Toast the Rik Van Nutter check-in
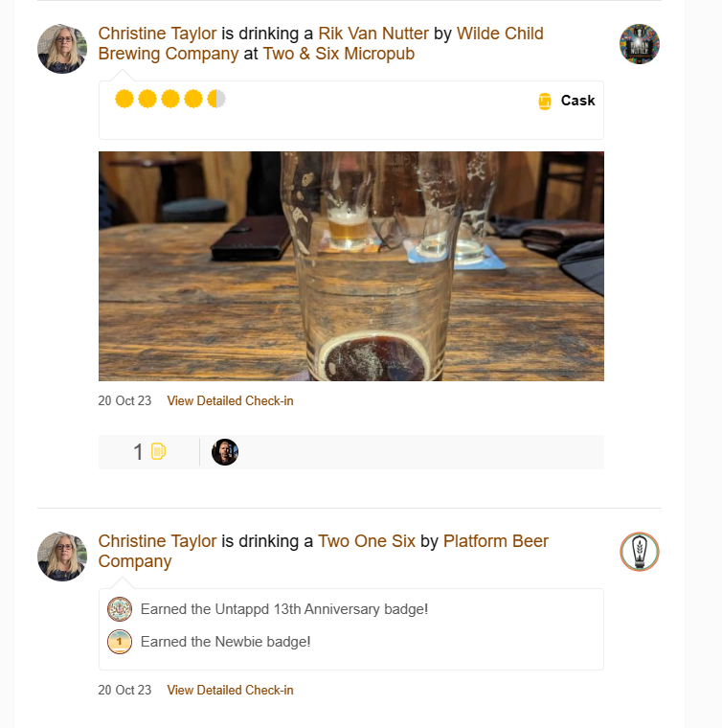The height and width of the screenshot is (728, 722). [x=158, y=451]
